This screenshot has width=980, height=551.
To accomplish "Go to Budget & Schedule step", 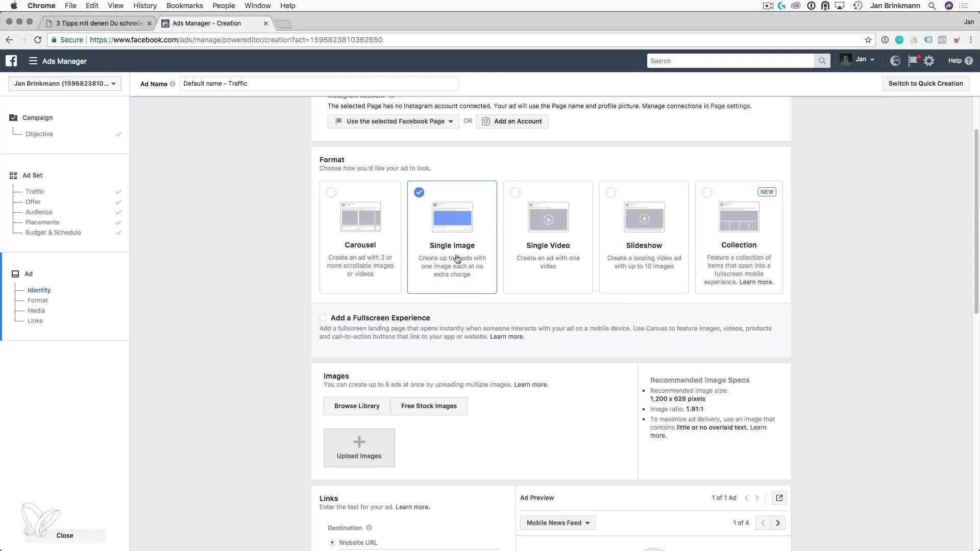I will (x=53, y=233).
